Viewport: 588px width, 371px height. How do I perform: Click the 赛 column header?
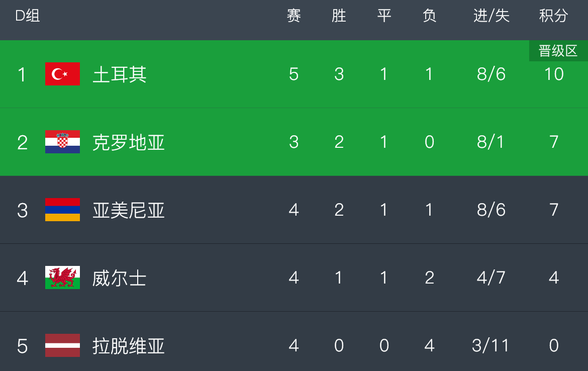293,16
